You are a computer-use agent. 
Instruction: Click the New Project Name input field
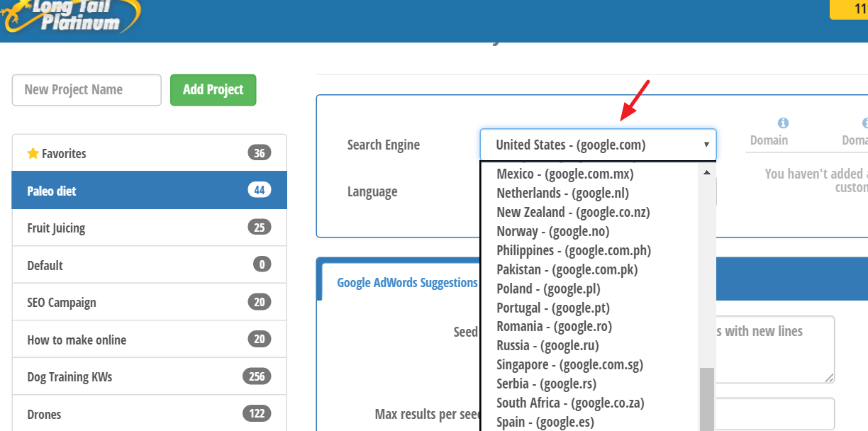tap(86, 90)
